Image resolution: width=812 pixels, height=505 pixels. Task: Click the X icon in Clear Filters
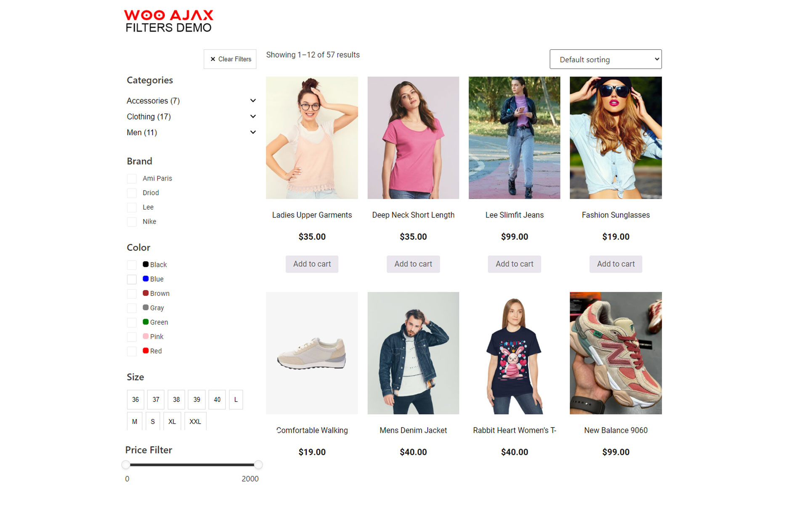[213, 59]
